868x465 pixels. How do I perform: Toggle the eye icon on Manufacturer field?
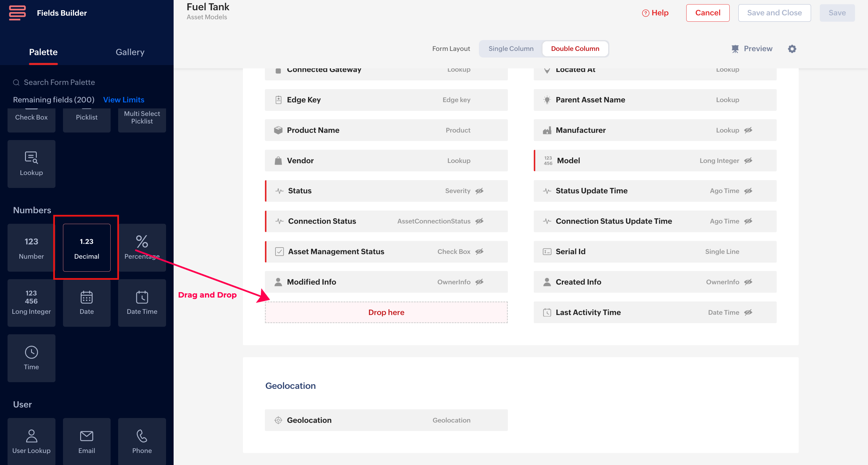coord(748,130)
